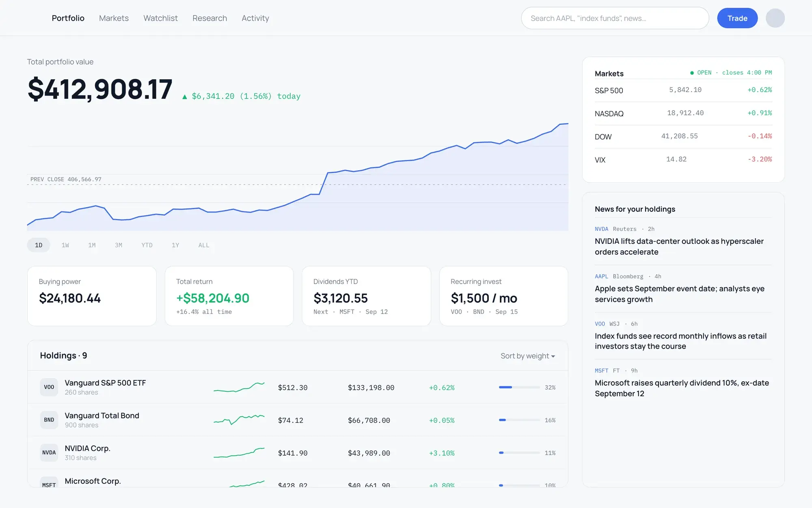This screenshot has height=508, width=812.
Task: Open the Total return card
Action: click(x=229, y=296)
